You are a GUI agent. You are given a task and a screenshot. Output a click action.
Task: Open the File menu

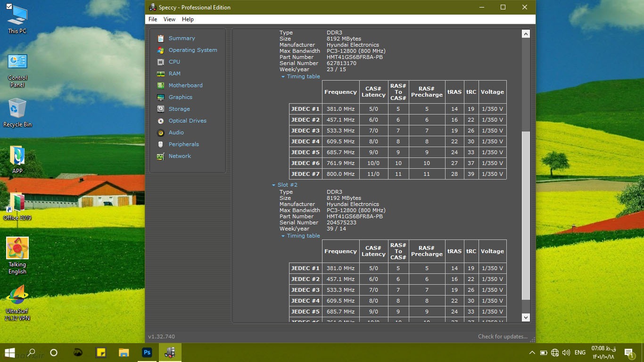click(153, 19)
